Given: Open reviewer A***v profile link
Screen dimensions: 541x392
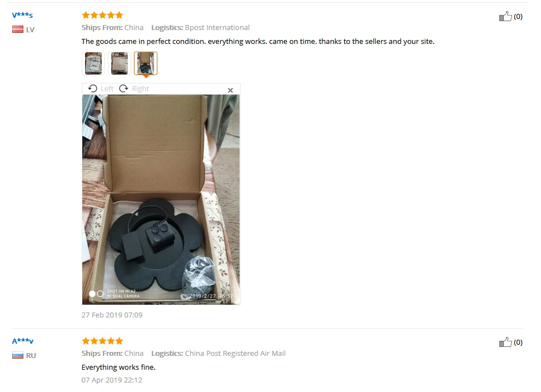Looking at the screenshot, I should point(23,341).
